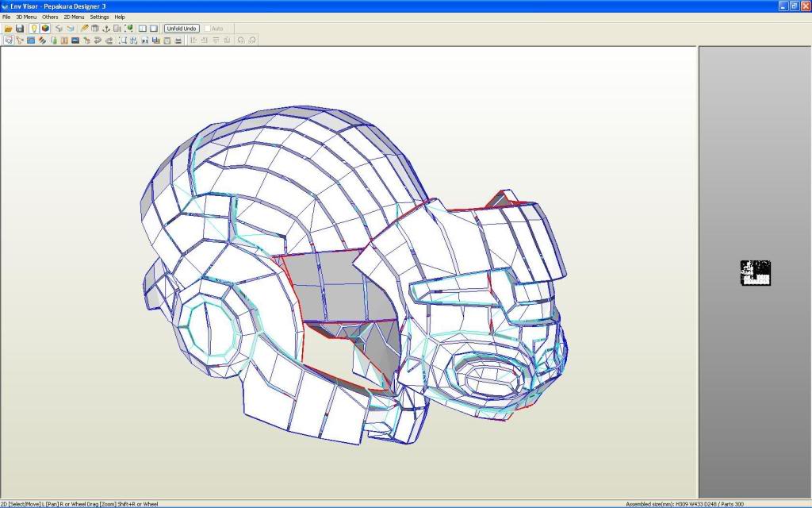Click the gray square icon left of printer
Image resolution: width=812 pixels, height=508 pixels.
coord(167,40)
